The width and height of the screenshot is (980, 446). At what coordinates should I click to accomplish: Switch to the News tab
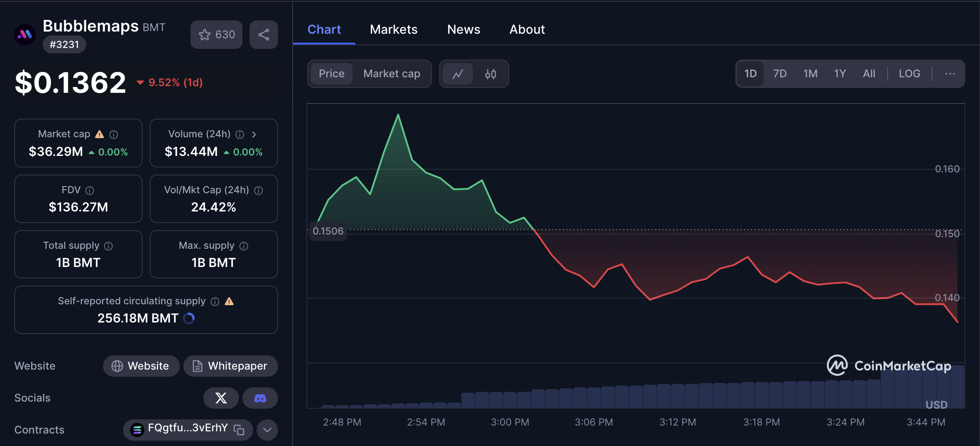[464, 29]
